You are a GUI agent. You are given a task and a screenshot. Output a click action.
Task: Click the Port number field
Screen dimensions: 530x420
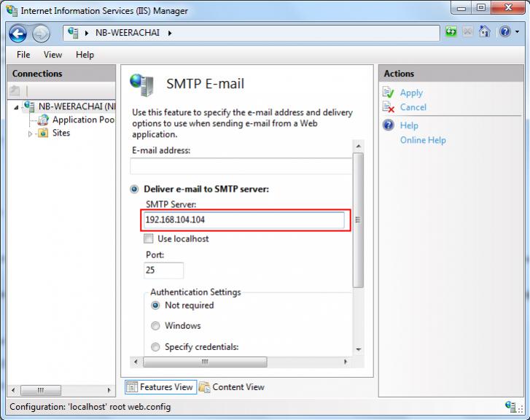click(x=163, y=271)
